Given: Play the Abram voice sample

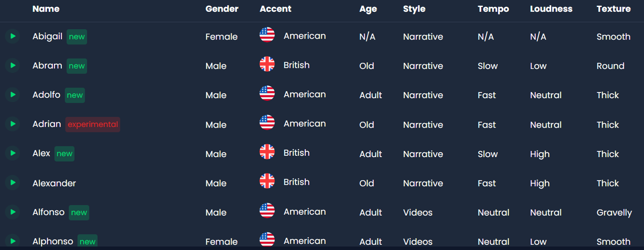Looking at the screenshot, I should pyautogui.click(x=13, y=66).
